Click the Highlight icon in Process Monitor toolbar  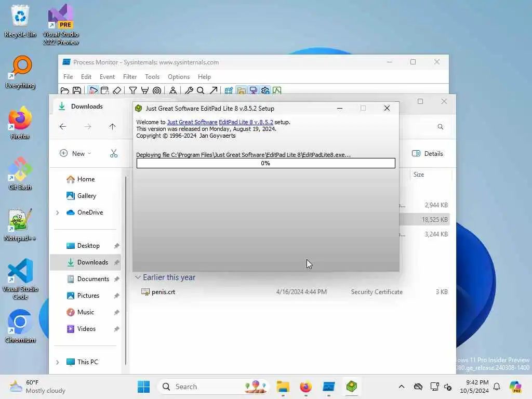(x=145, y=90)
